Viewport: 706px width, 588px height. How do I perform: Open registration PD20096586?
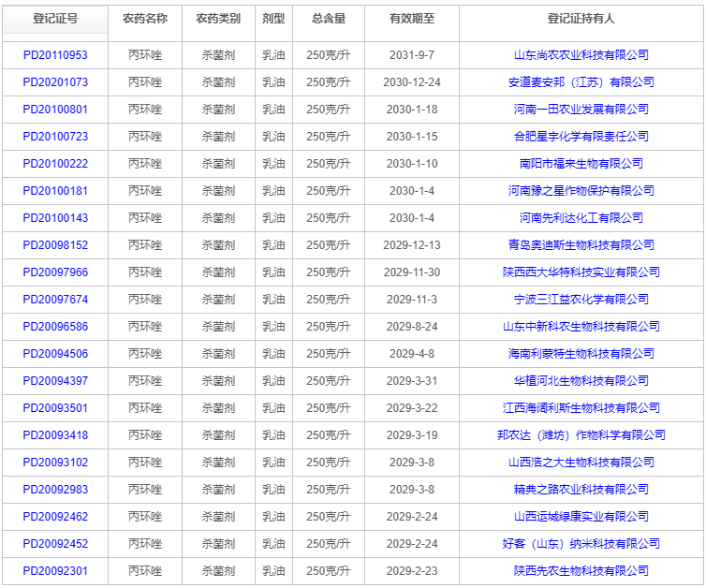(55, 327)
